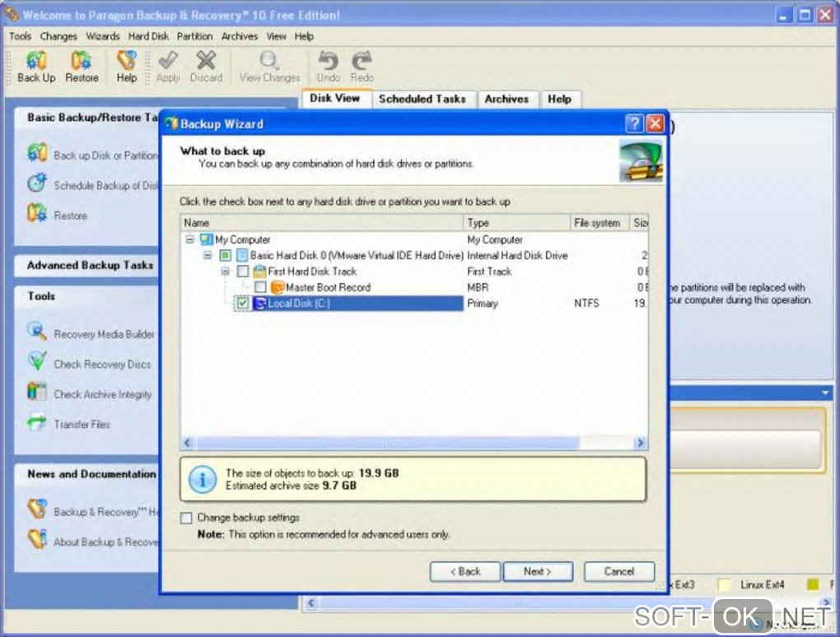Collapse the News and Documentation header
Screen dimensions: 840x637
[87, 474]
